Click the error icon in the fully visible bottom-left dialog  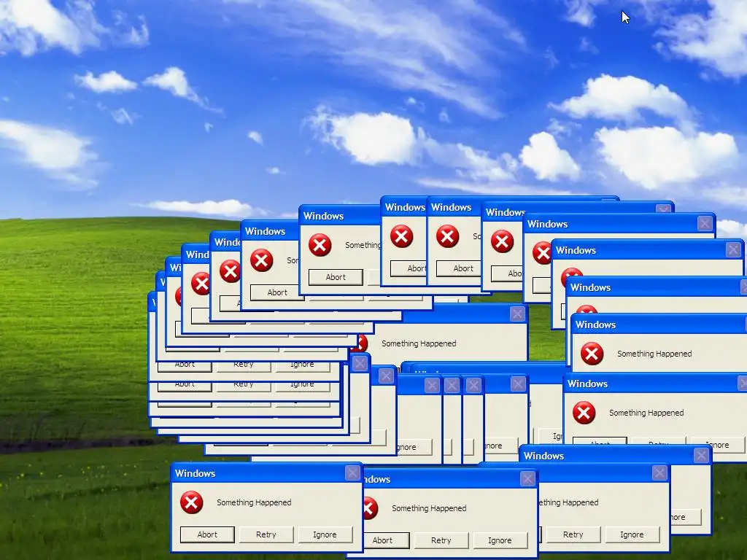point(192,502)
